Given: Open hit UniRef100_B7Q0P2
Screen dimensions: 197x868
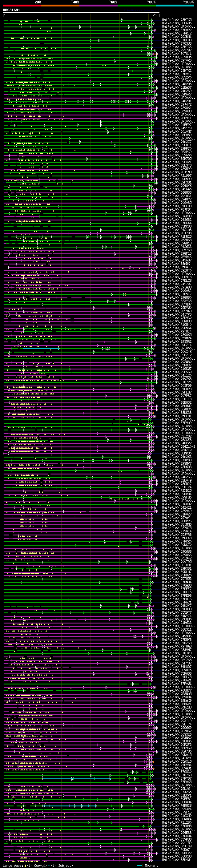Looking at the screenshot, I should point(177,30).
